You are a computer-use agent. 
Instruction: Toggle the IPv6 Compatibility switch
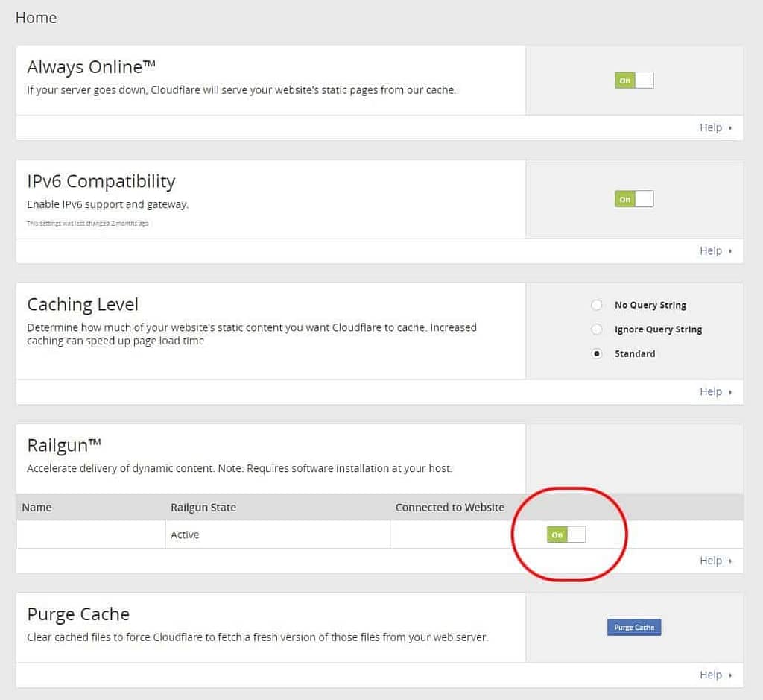click(x=634, y=199)
